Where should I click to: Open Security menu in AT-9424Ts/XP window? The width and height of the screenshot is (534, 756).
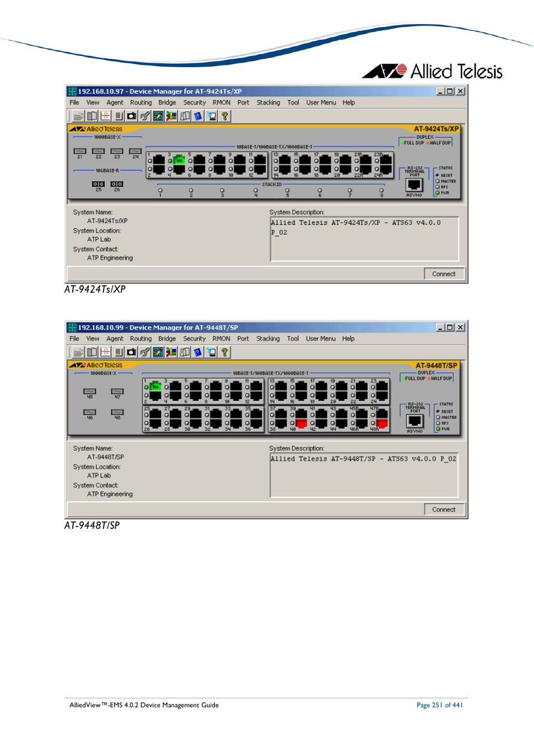tap(194, 102)
